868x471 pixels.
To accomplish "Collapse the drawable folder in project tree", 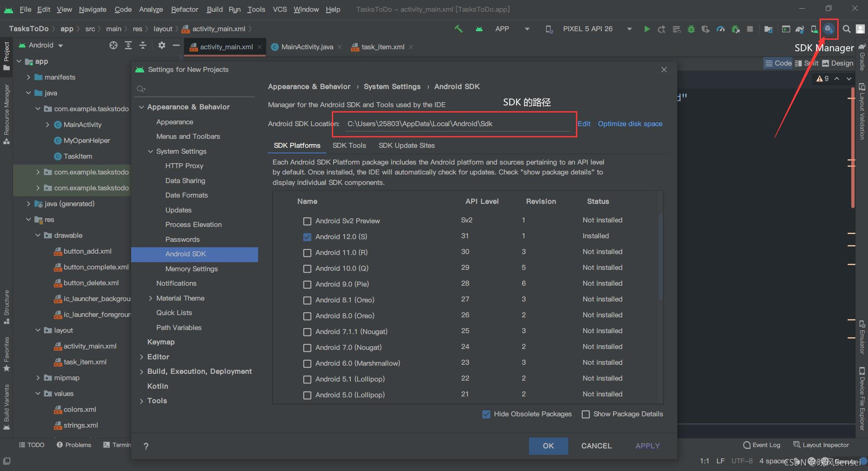I will (38, 235).
